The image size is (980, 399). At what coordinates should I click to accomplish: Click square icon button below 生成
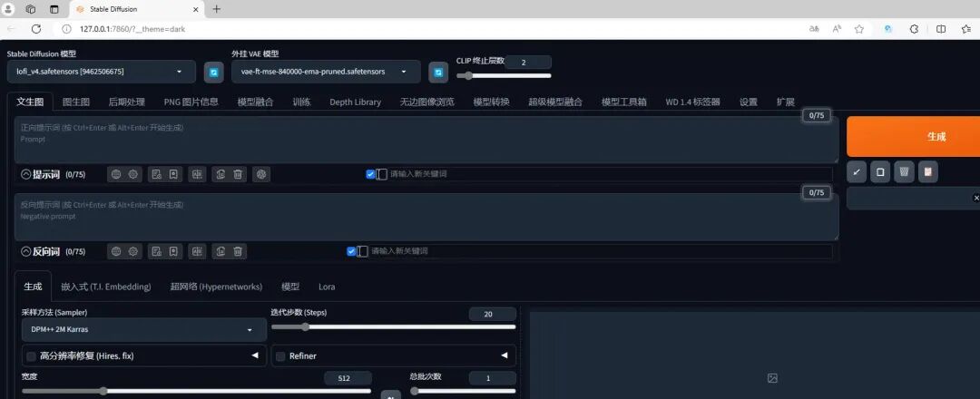coord(880,171)
